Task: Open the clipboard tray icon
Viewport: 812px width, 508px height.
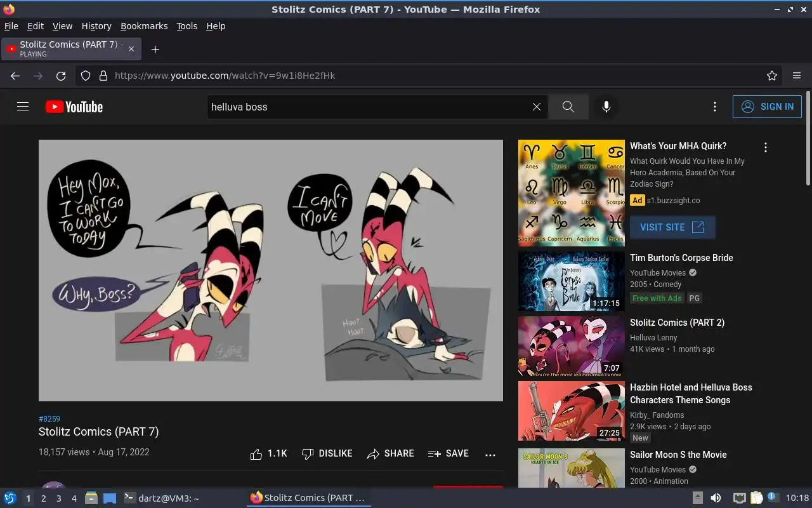Action: coord(756,498)
